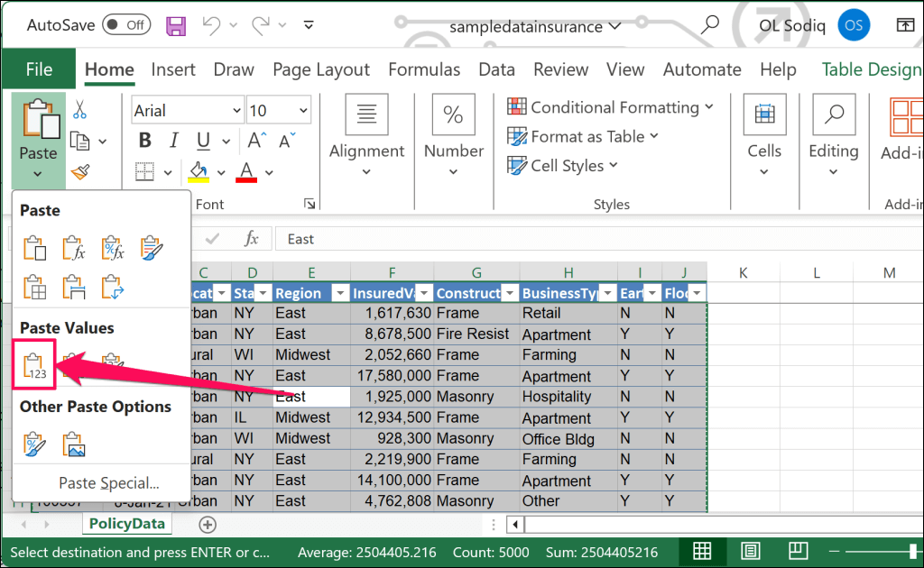
Task: Select the Paste Formulas fx icon
Action: coord(73,248)
